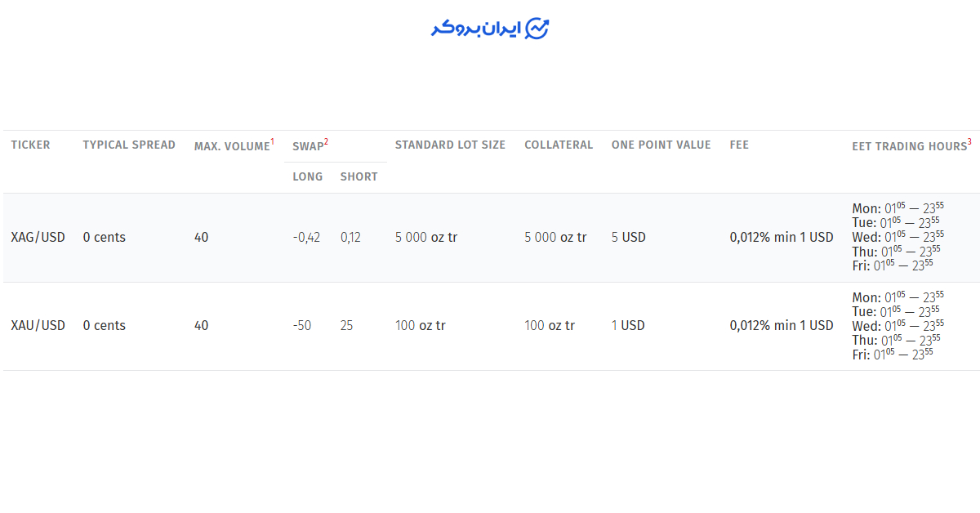Open the ONE POINT VALUE column header
The image size is (980, 513).
661,145
